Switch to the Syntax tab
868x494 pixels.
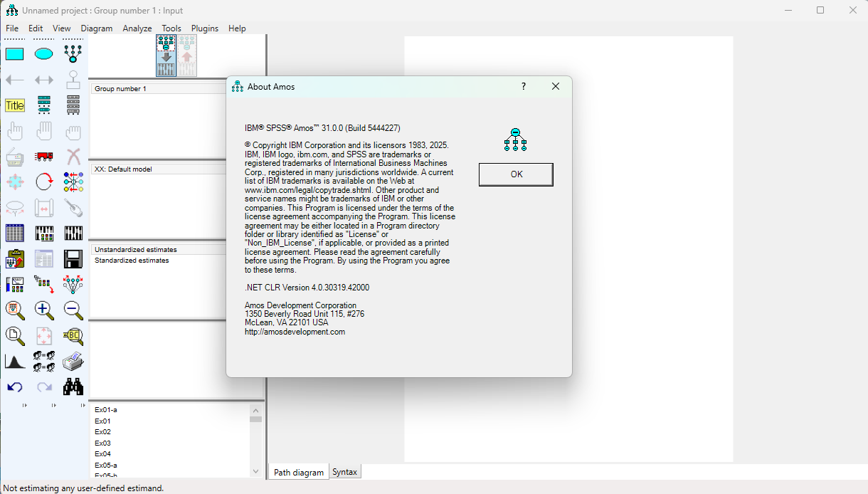[345, 472]
